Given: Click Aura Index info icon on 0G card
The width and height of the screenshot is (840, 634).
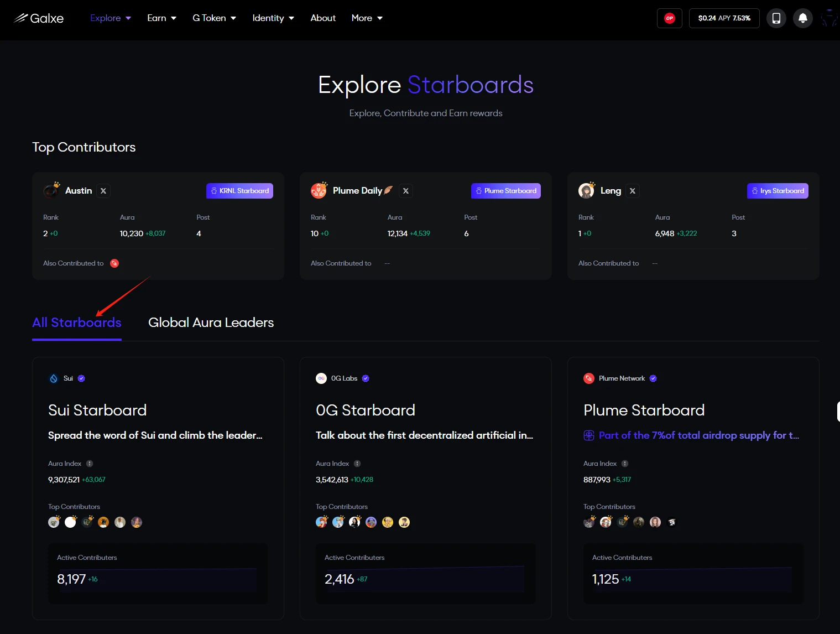Looking at the screenshot, I should (357, 464).
